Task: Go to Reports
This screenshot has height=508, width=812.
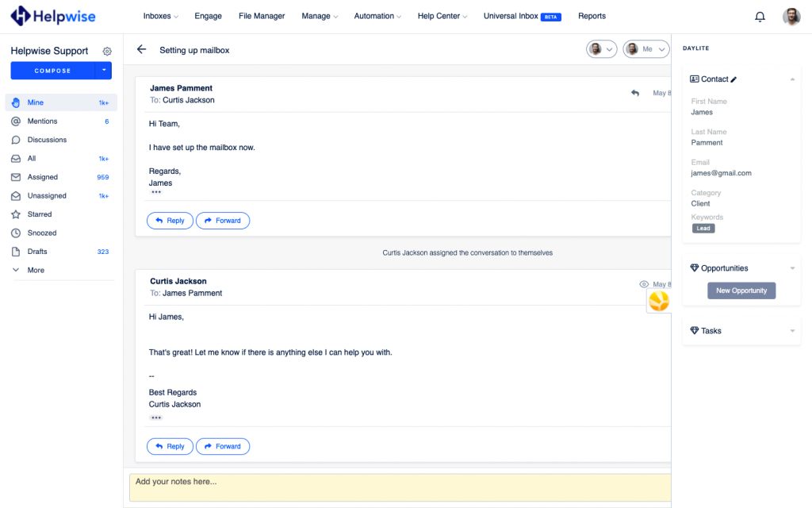Action: (x=592, y=16)
